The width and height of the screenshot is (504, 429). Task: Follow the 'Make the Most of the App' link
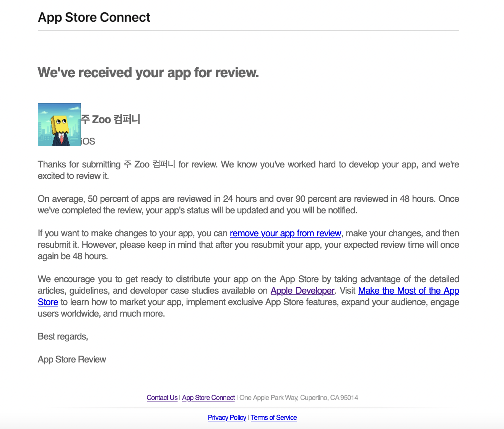tap(408, 291)
